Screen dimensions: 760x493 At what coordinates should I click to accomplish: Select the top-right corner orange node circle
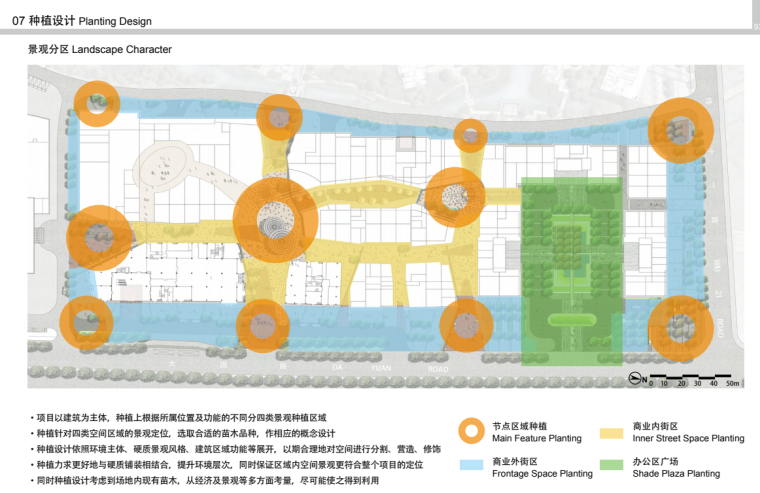pos(680,129)
